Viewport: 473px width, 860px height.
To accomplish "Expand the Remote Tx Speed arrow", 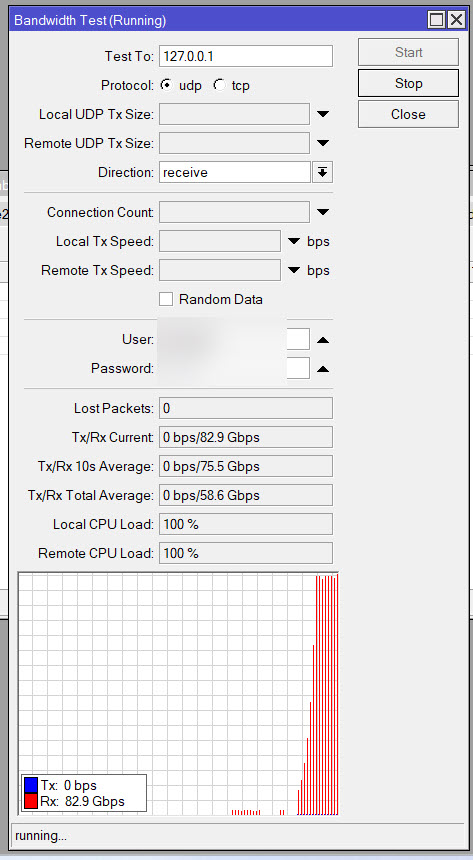I will tap(294, 270).
